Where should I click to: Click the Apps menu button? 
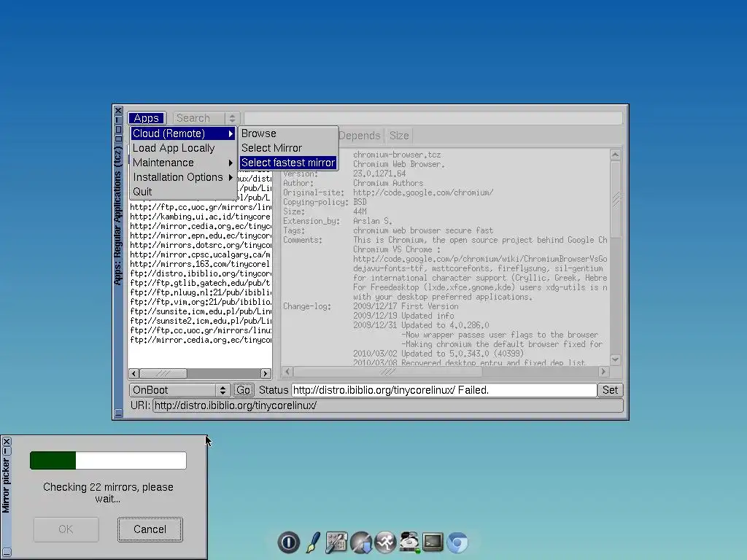point(146,118)
